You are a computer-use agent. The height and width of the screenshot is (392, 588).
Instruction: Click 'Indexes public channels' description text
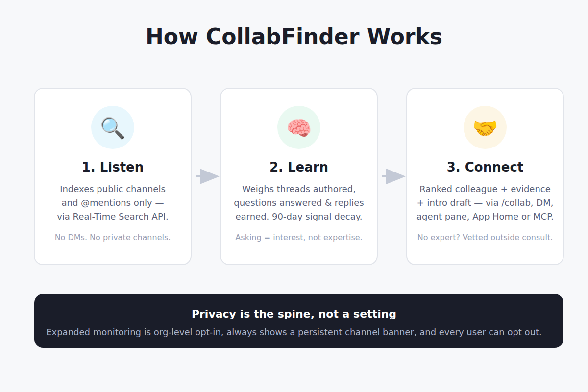point(113,189)
